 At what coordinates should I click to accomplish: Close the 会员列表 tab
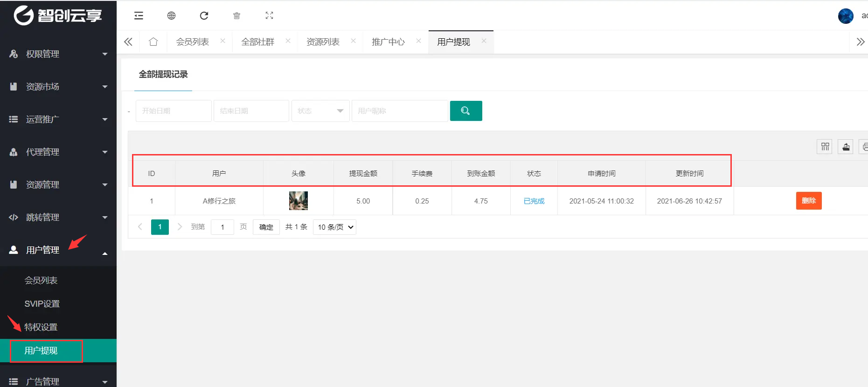223,41
